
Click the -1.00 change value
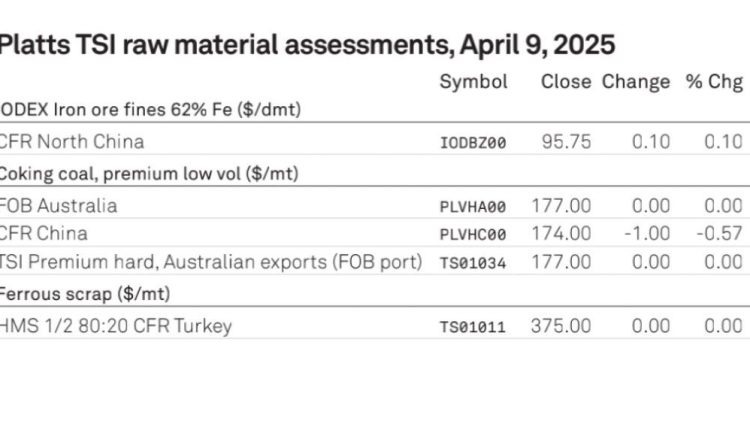point(647,234)
